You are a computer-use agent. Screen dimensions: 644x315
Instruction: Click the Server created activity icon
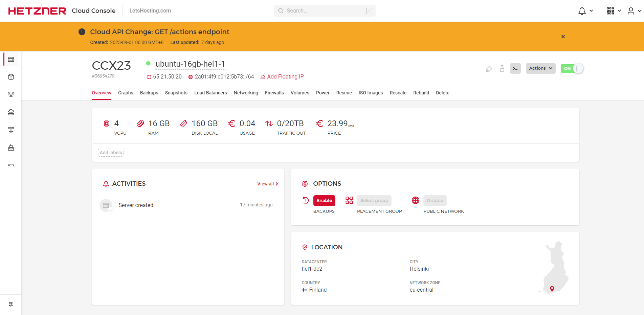[106, 205]
